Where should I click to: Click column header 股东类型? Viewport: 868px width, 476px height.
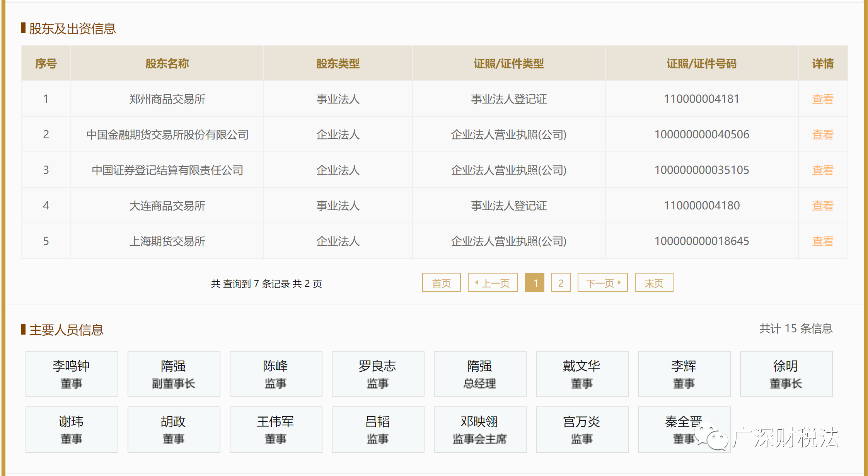click(x=338, y=63)
